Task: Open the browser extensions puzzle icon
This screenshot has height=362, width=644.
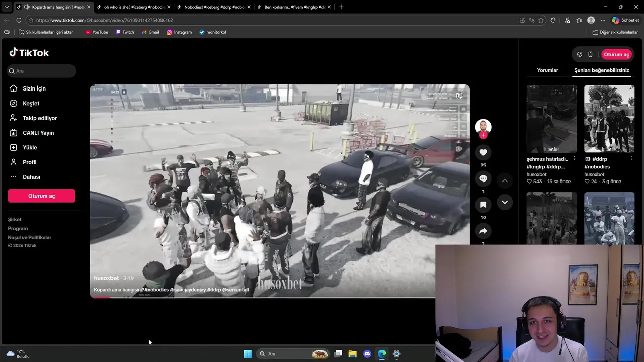Action: [x=553, y=20]
